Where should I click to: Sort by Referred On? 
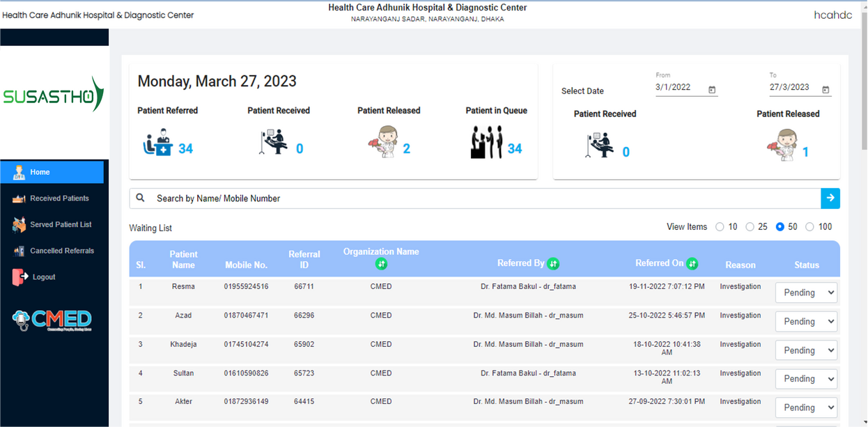692,264
